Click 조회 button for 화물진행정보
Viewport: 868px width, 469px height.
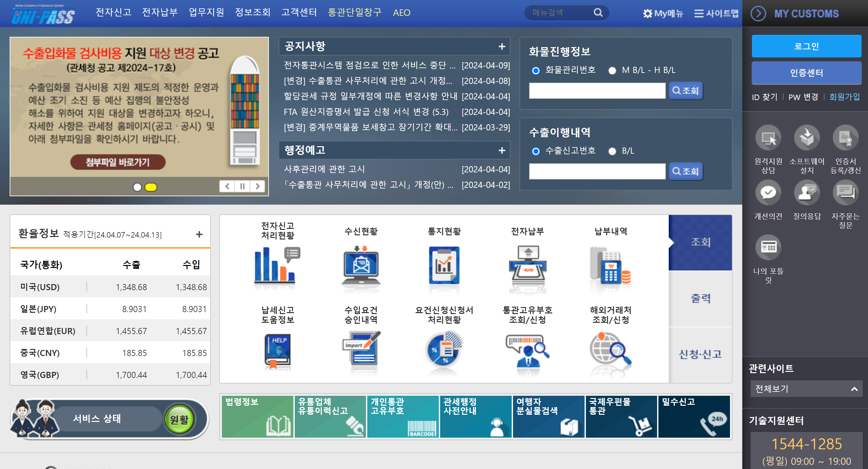pyautogui.click(x=686, y=90)
